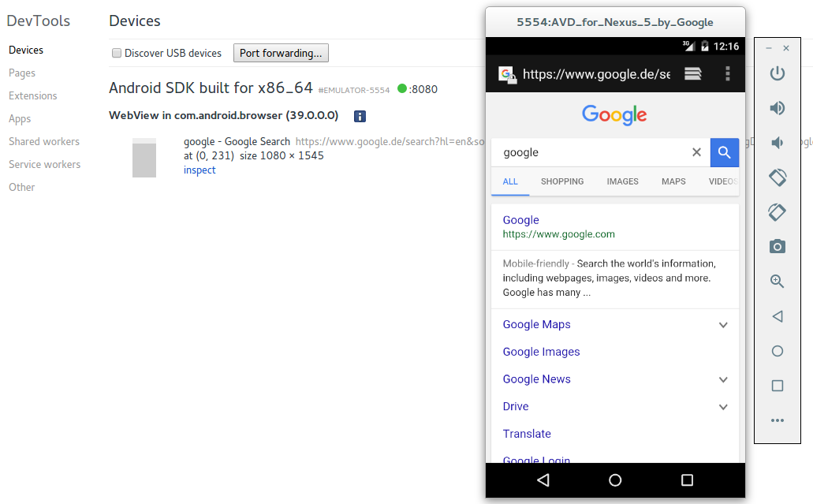
Task: Click the https://www.google.com result URL
Action: [558, 234]
